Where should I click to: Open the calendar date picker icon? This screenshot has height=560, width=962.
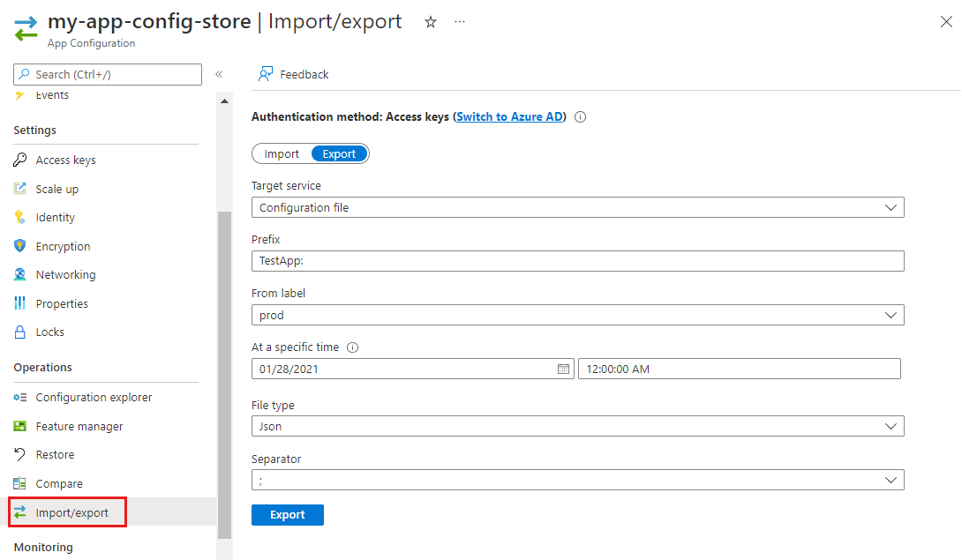coord(563,369)
